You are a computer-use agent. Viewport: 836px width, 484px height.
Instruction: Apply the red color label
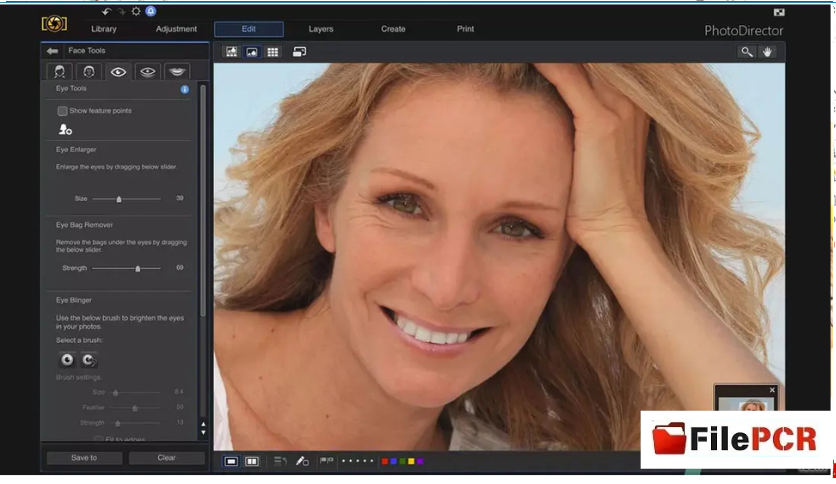tap(385, 461)
